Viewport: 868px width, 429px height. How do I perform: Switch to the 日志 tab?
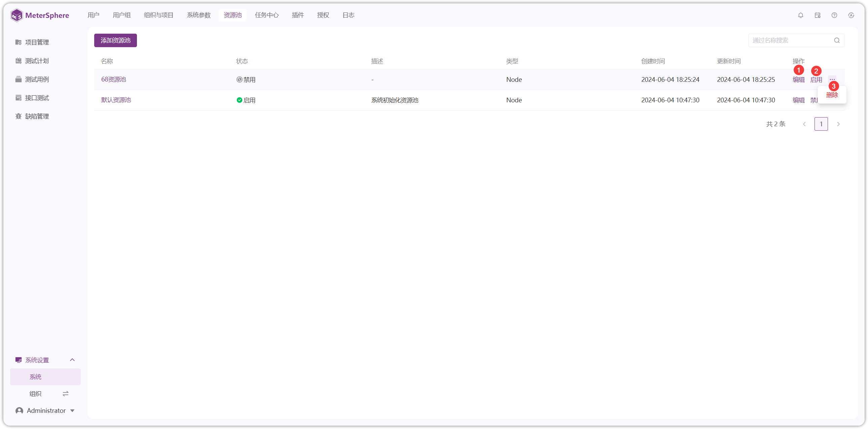point(349,15)
